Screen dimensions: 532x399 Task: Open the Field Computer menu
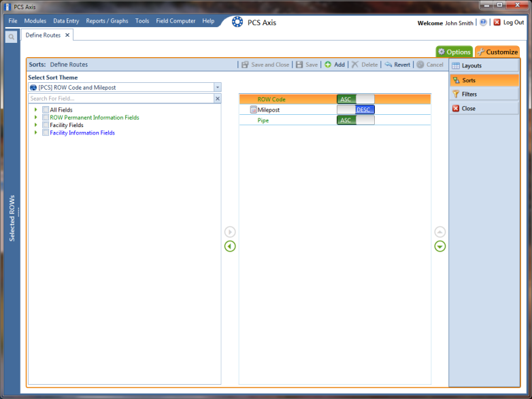(x=176, y=21)
